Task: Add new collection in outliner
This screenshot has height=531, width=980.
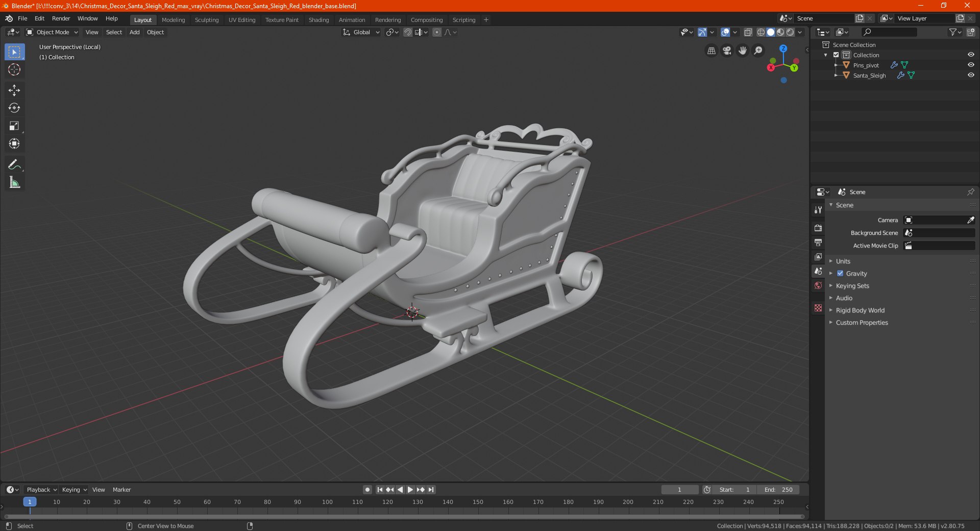Action: pyautogui.click(x=970, y=32)
